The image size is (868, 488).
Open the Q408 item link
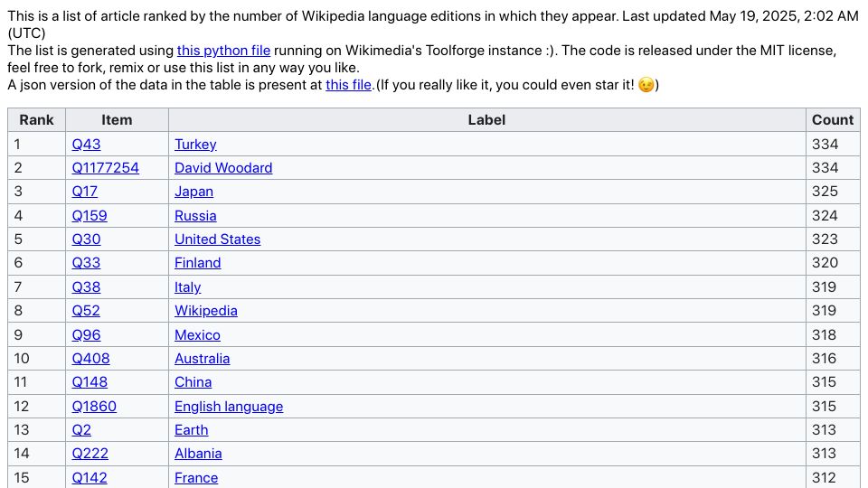(x=90, y=359)
